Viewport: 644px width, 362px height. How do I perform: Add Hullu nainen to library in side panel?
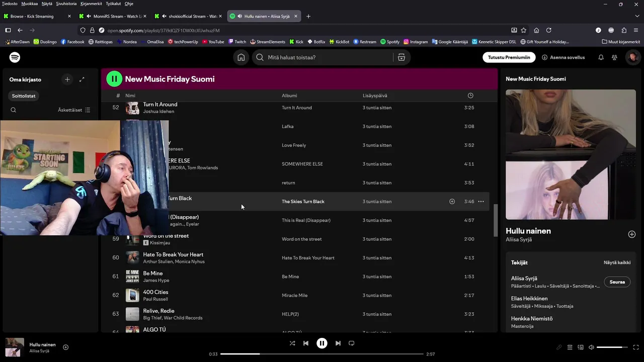tap(632, 234)
